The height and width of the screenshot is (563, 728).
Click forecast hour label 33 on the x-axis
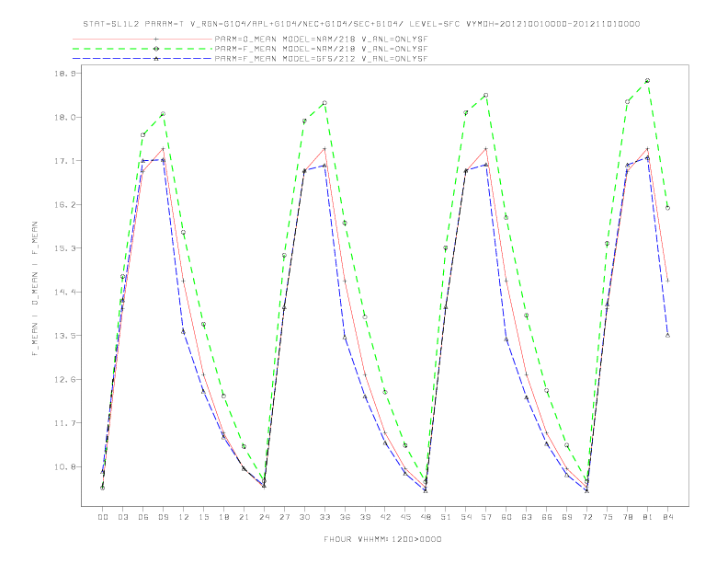[324, 517]
